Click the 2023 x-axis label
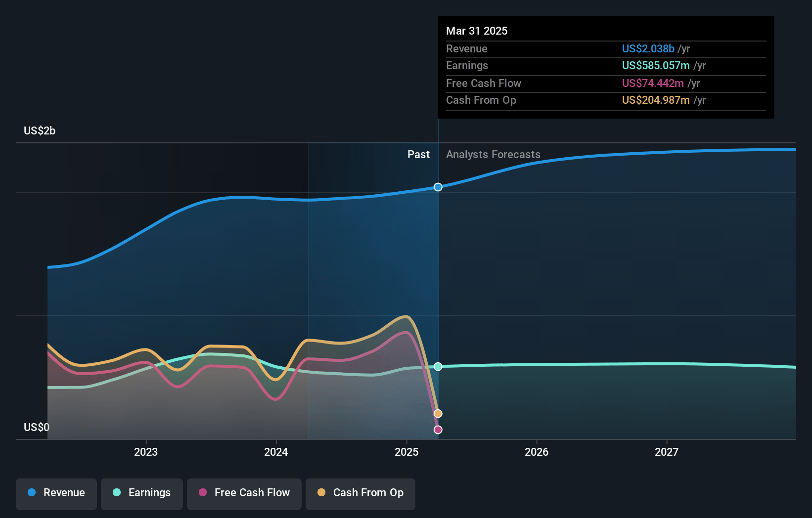The width and height of the screenshot is (812, 518). pos(146,452)
